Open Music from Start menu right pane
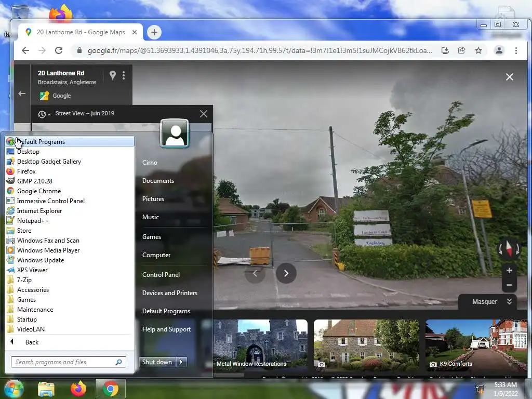532x399 pixels. pos(151,217)
